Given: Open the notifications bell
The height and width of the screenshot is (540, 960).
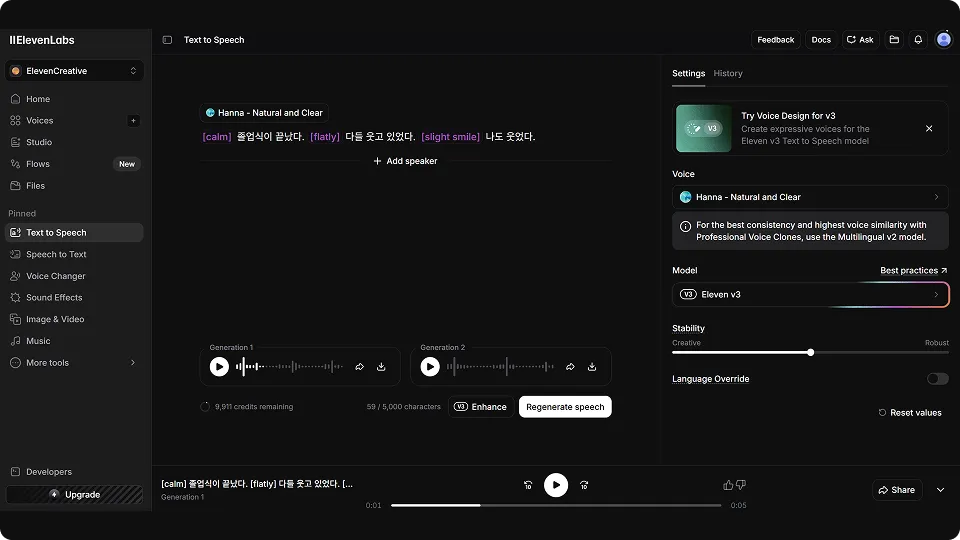Looking at the screenshot, I should [918, 40].
